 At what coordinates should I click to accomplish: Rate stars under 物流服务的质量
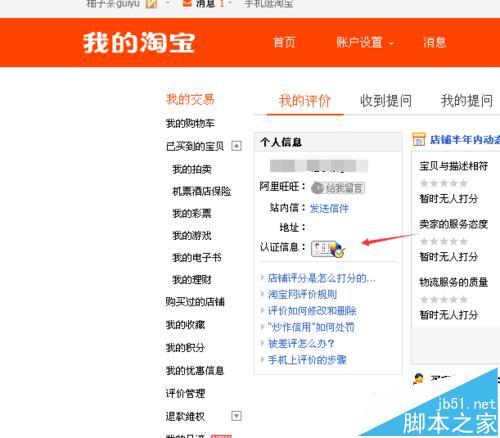444,299
